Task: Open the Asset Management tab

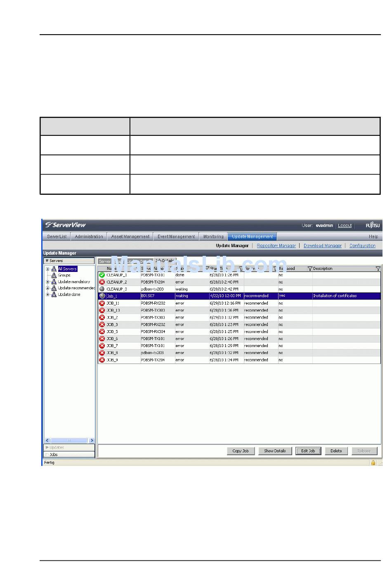Action: click(x=130, y=236)
